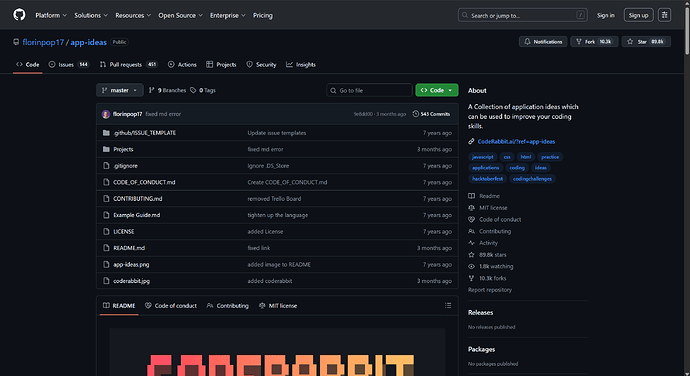Open CODE_OF_CONDUCT.md file

point(144,182)
